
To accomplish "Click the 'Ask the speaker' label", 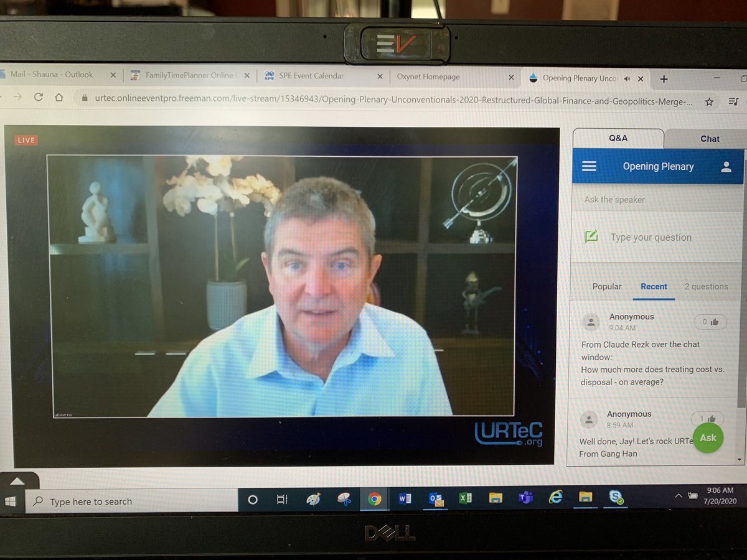I will click(614, 200).
